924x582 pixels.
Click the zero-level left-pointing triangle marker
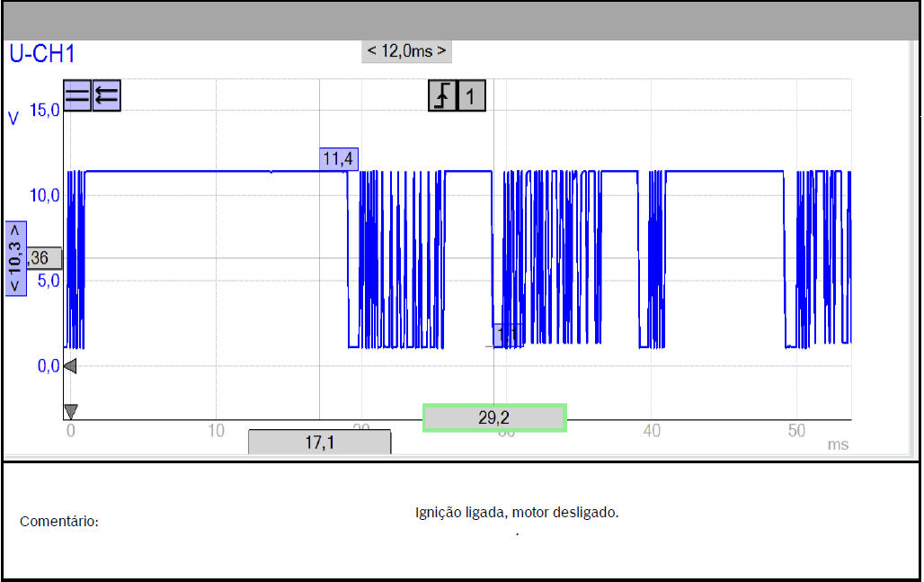click(x=70, y=366)
